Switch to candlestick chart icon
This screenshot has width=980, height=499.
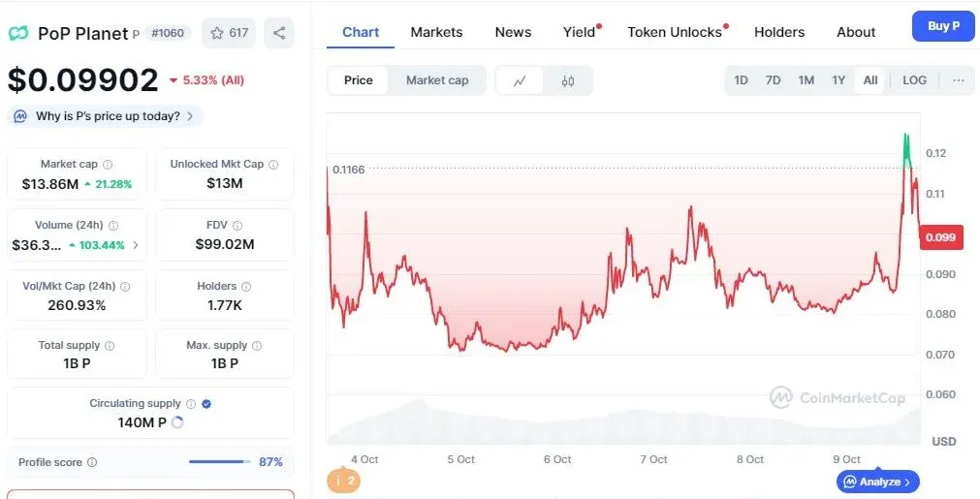click(x=568, y=80)
